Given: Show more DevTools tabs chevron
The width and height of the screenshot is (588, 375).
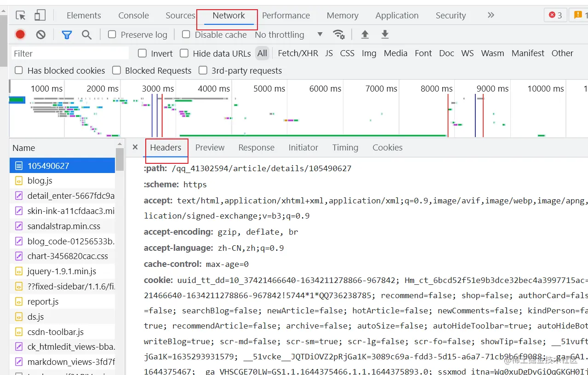Looking at the screenshot, I should point(491,15).
